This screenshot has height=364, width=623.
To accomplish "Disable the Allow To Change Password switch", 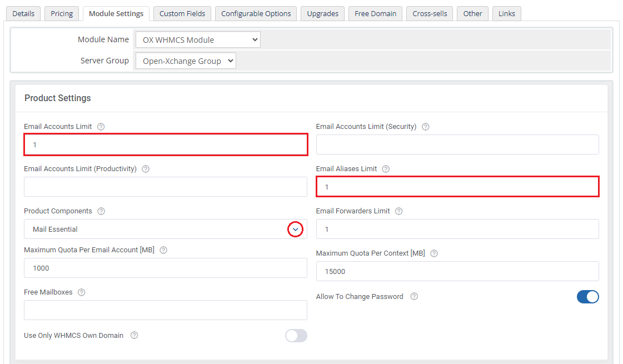I will (587, 297).
